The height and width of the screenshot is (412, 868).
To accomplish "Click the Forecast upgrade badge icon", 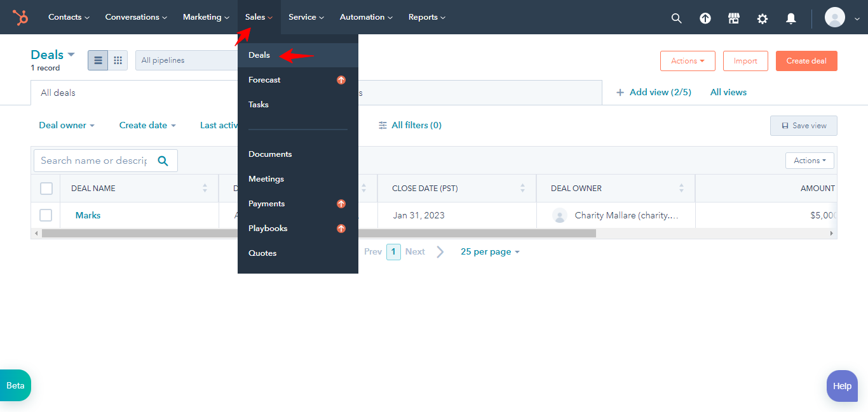I will pos(341,80).
